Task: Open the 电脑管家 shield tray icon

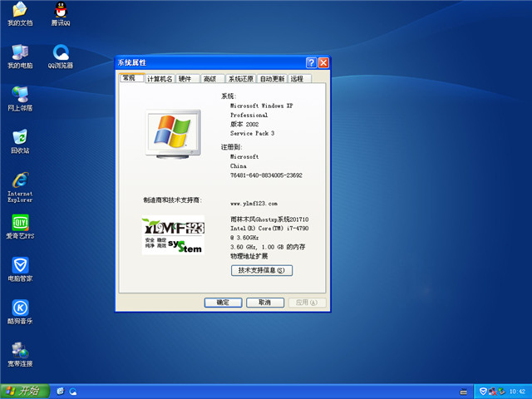Action: (482, 392)
